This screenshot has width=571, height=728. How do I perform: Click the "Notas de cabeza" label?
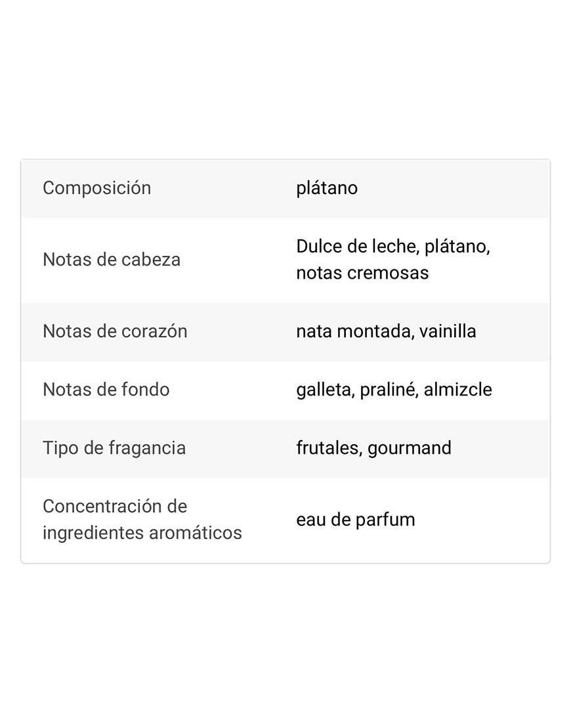click(x=112, y=260)
